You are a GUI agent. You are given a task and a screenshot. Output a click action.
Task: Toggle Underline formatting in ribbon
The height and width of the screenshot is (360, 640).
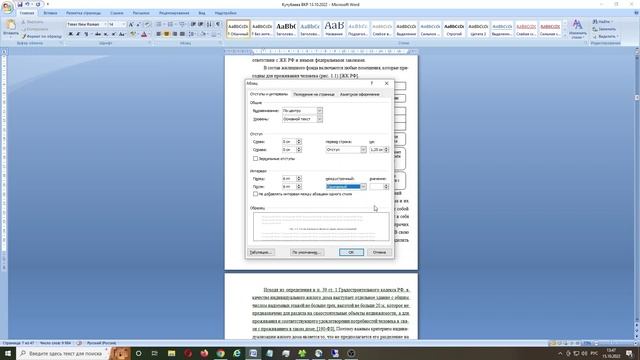pyautogui.click(x=86, y=34)
